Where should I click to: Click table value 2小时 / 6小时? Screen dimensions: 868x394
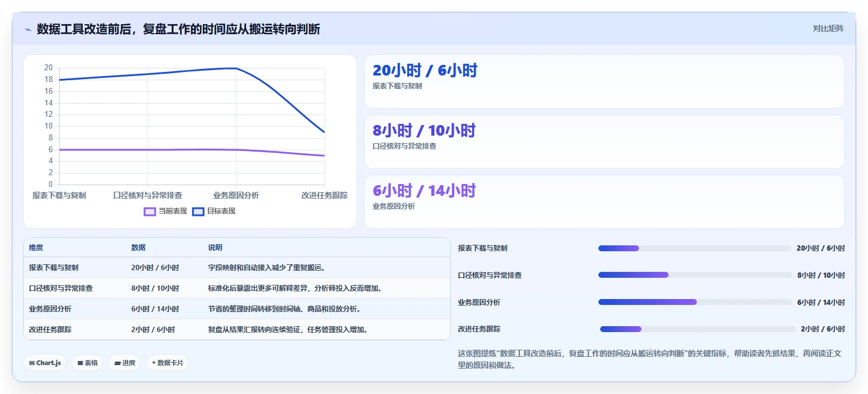point(153,330)
